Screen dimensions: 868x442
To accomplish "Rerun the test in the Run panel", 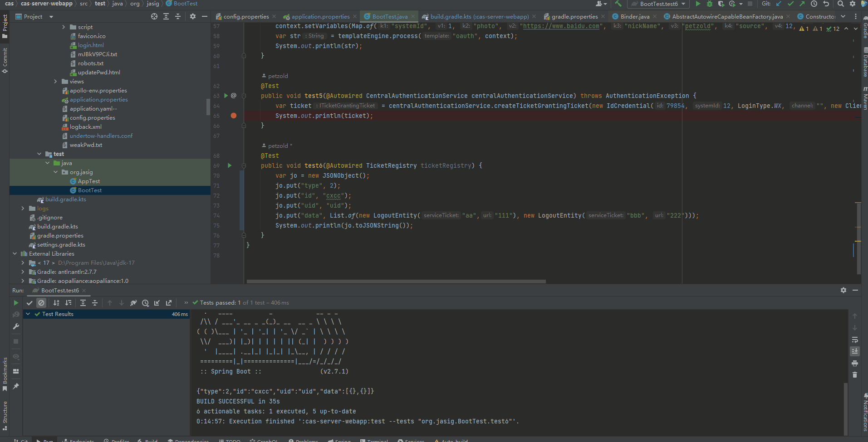I will 16,303.
